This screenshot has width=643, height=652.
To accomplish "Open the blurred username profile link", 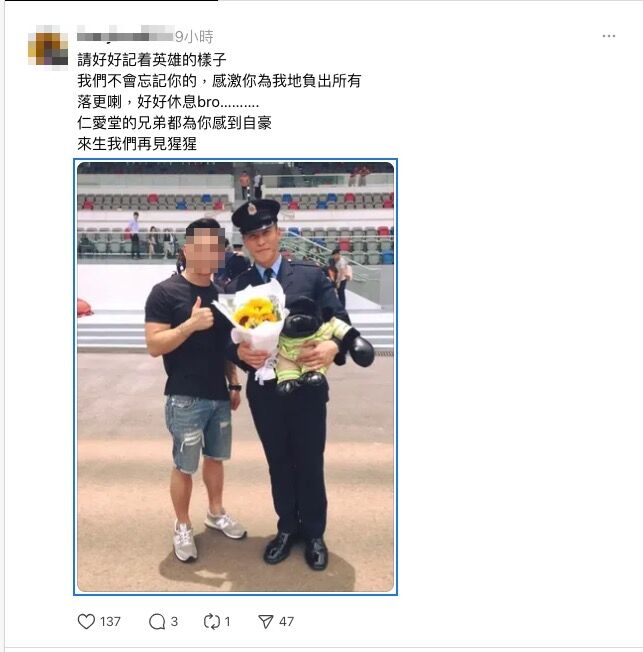I will click(x=125, y=34).
